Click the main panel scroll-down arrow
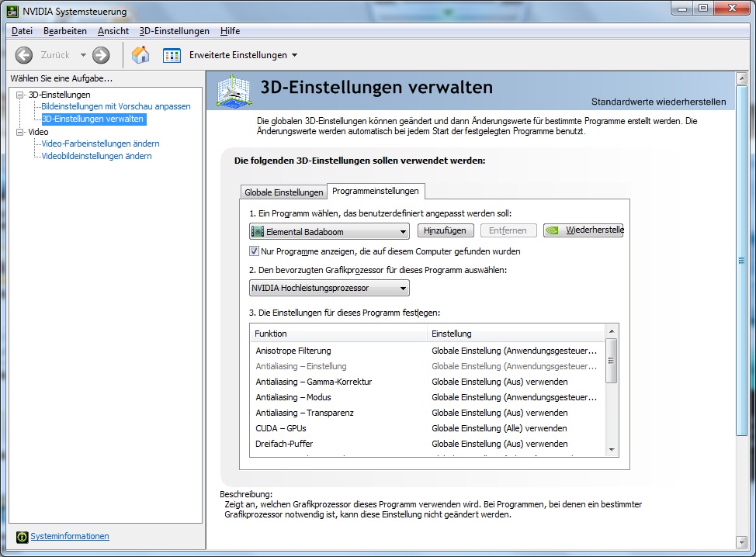756x557 pixels. [x=741, y=542]
